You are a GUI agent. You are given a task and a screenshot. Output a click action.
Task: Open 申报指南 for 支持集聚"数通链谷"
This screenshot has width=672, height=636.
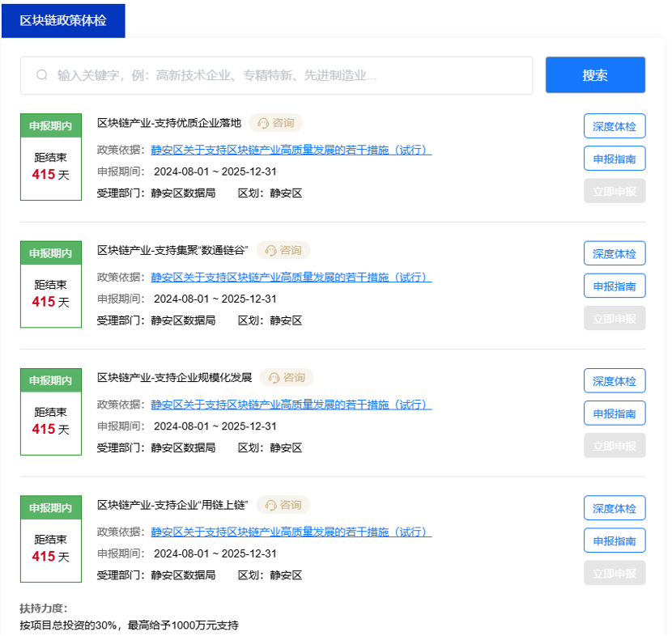click(x=614, y=286)
